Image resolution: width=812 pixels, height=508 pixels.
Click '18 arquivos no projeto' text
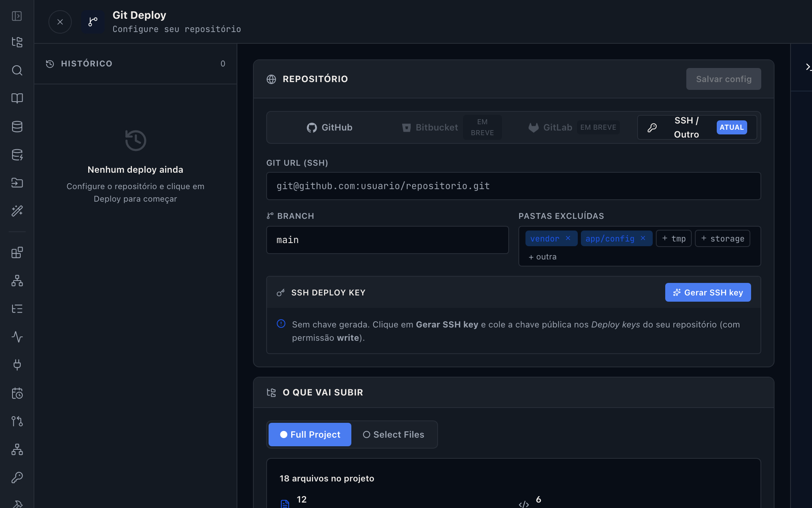click(327, 478)
